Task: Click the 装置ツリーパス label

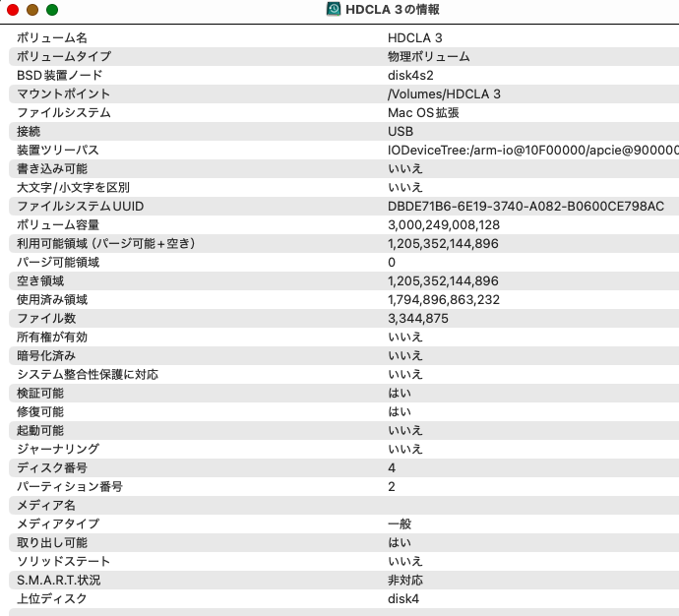Action: (x=58, y=151)
